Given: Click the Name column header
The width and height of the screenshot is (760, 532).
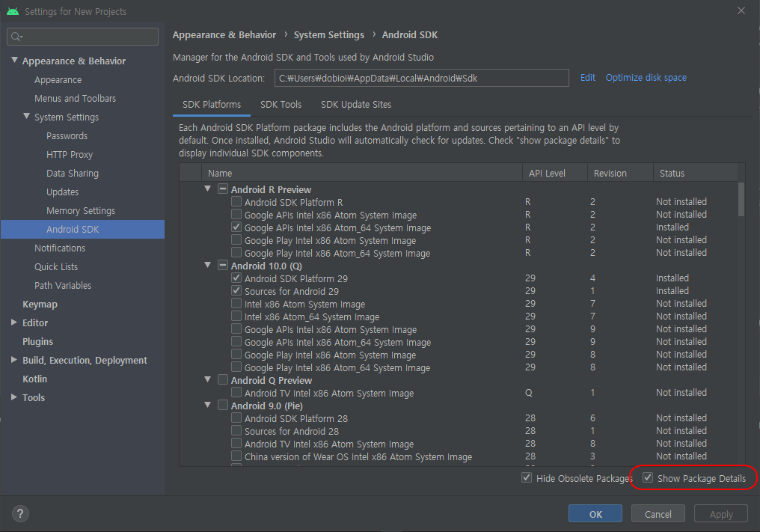Looking at the screenshot, I should (x=362, y=173).
